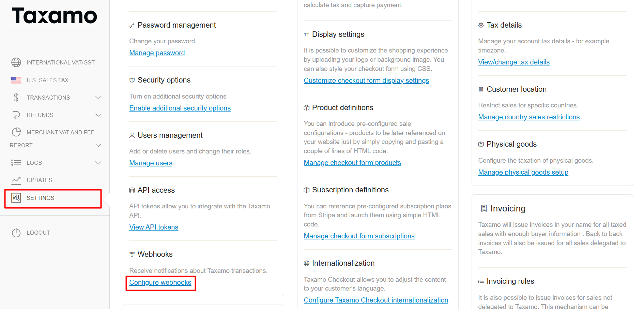Click the globe icon for International VAT/GST

[x=16, y=62]
